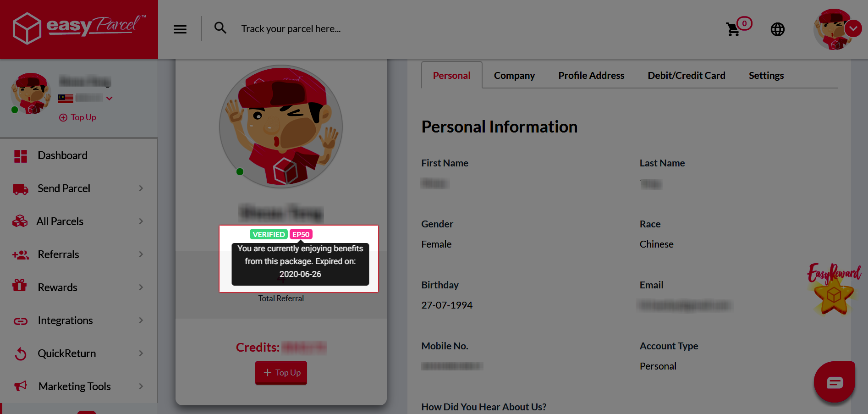Click the Marketing Tools megaphone icon
The image size is (868, 414).
20,386
